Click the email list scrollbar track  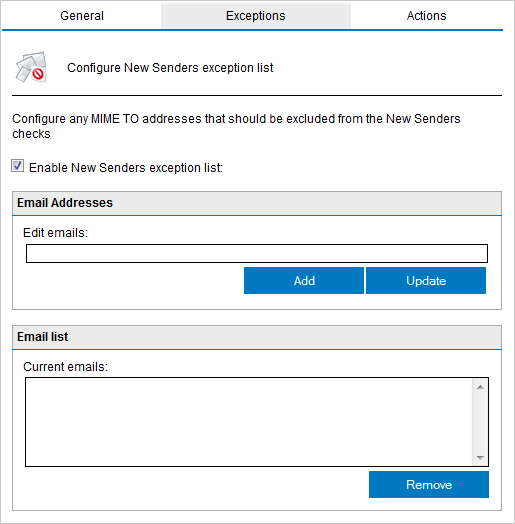pos(480,422)
